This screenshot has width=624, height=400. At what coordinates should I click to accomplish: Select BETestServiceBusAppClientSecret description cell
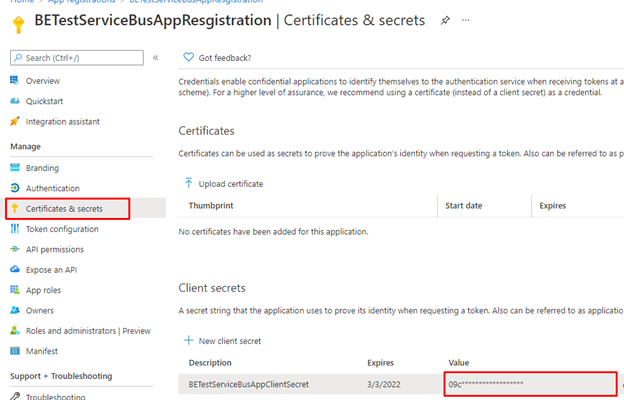coord(248,384)
